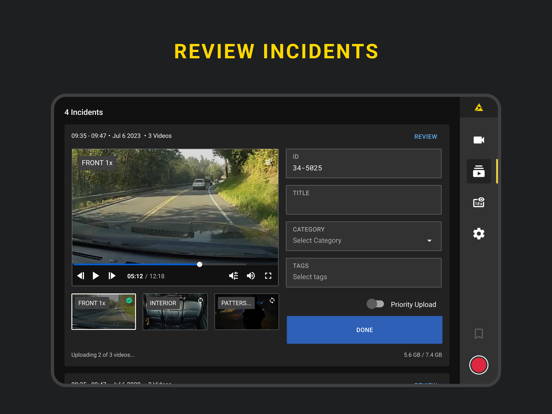
Task: Click the FRONT 1x video label
Action: pos(97,163)
